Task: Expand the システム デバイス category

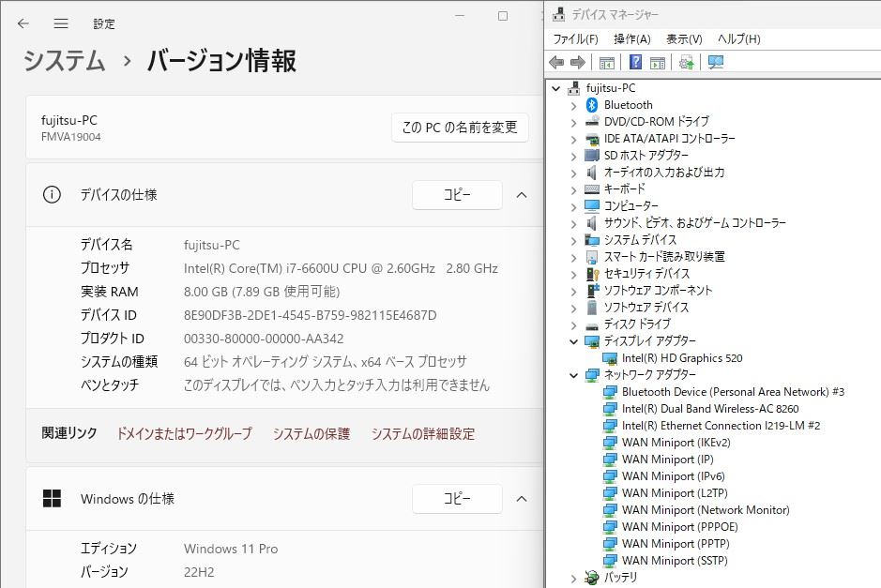Action: click(x=573, y=240)
